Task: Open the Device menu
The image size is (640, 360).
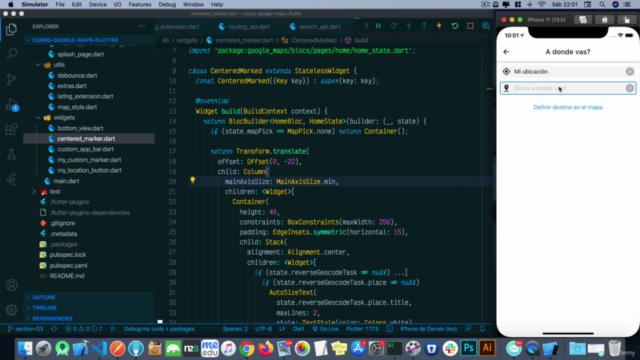Action: click(98, 4)
